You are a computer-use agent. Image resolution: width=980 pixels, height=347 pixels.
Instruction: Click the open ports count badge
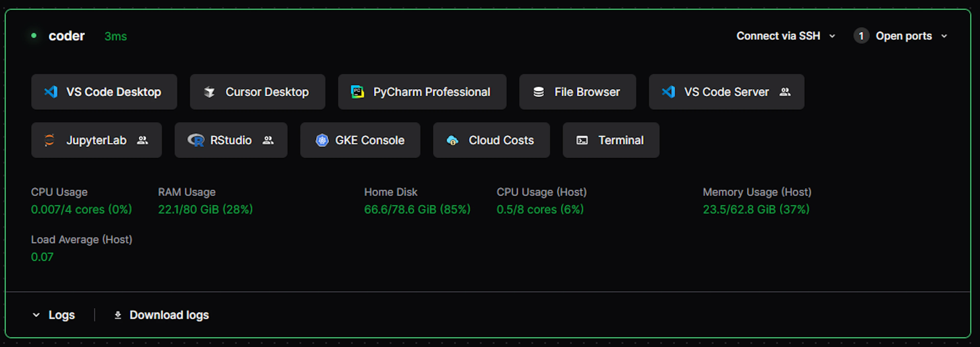click(861, 36)
